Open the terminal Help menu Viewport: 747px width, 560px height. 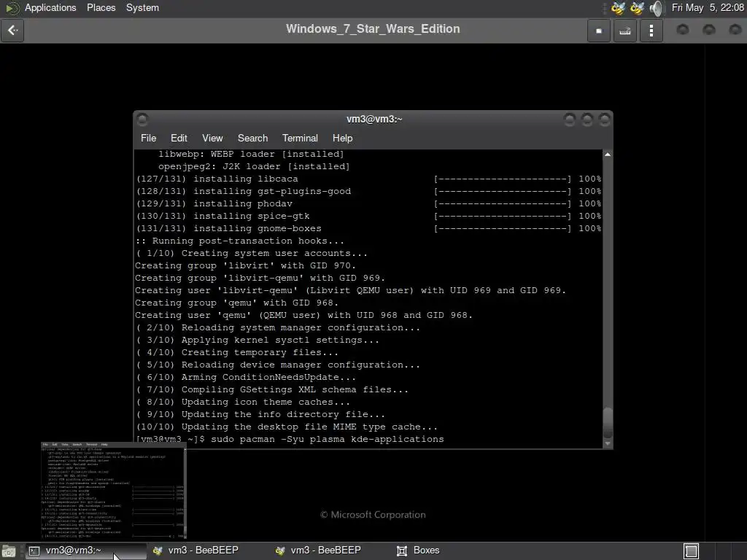coord(343,138)
